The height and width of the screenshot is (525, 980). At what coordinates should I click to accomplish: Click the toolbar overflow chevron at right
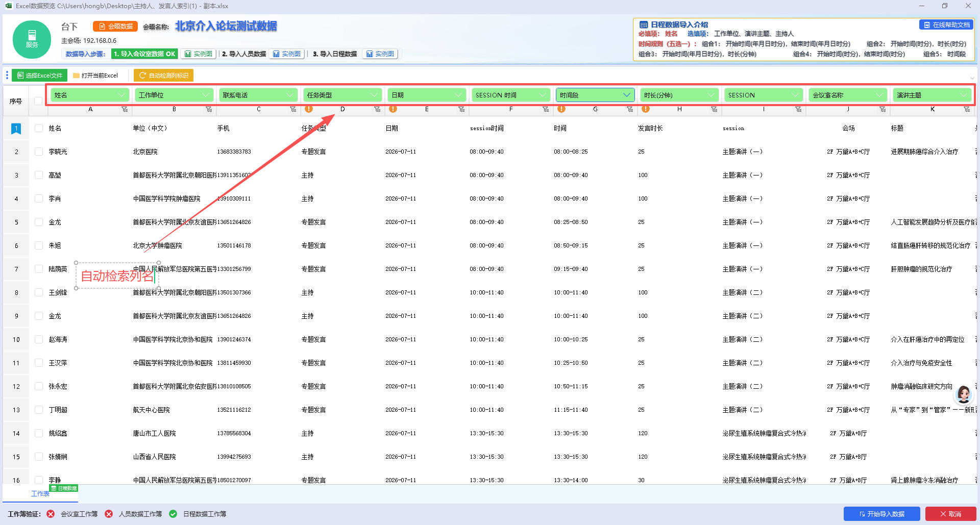[972, 78]
